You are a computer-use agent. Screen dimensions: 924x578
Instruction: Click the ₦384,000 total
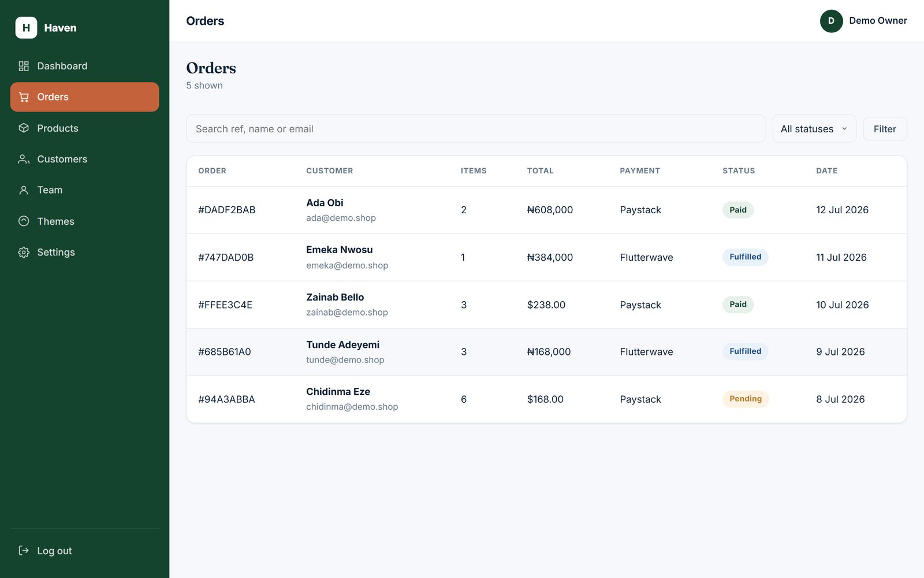(x=550, y=257)
